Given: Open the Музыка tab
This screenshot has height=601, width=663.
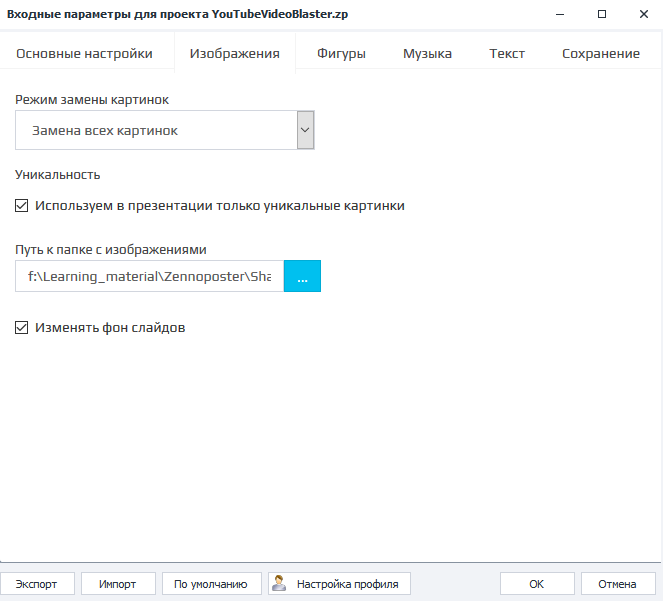Looking at the screenshot, I should 427,54.
